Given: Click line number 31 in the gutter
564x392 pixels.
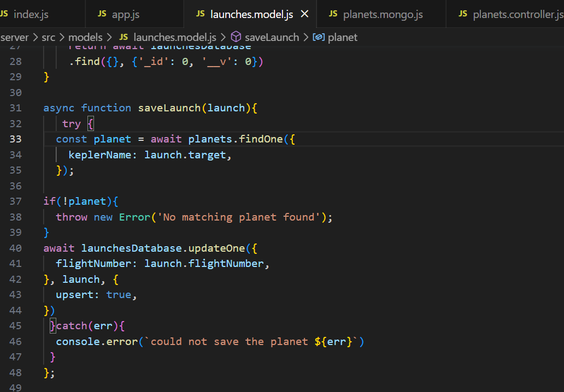Looking at the screenshot, I should (x=15, y=108).
